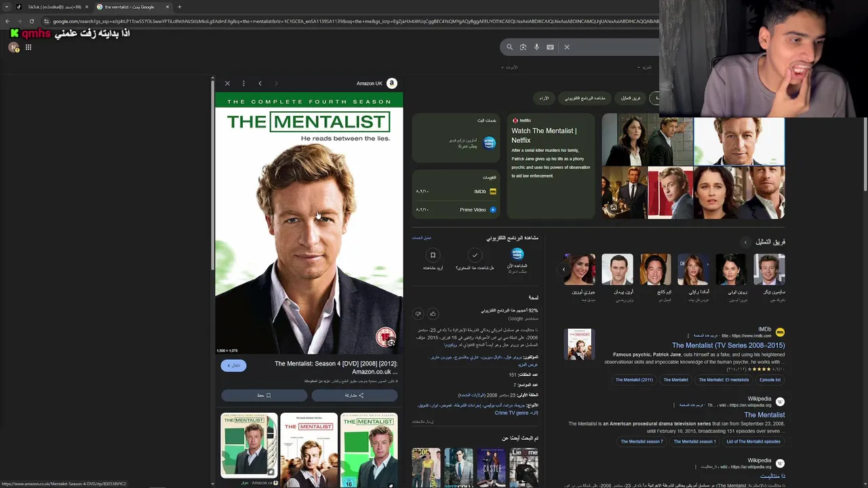Click the thumbs down dislike icon
The height and width of the screenshot is (488, 868).
click(418, 314)
